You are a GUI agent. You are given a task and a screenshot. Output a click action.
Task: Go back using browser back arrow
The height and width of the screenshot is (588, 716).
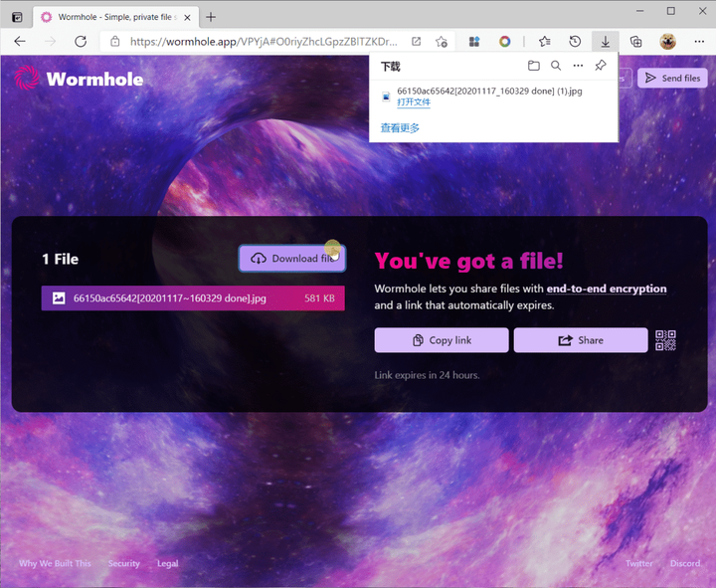pos(20,42)
